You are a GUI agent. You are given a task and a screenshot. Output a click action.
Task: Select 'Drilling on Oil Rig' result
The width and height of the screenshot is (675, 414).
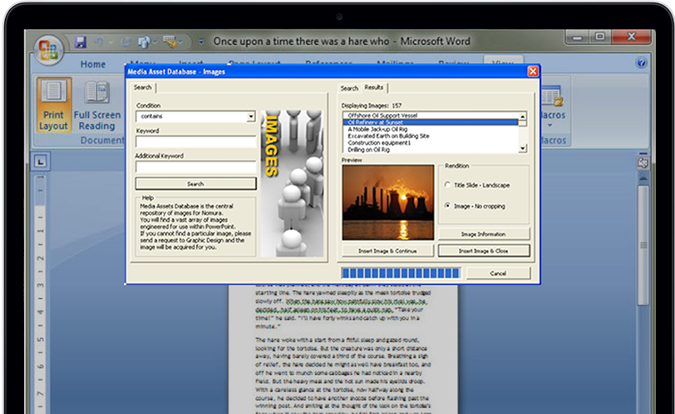368,150
